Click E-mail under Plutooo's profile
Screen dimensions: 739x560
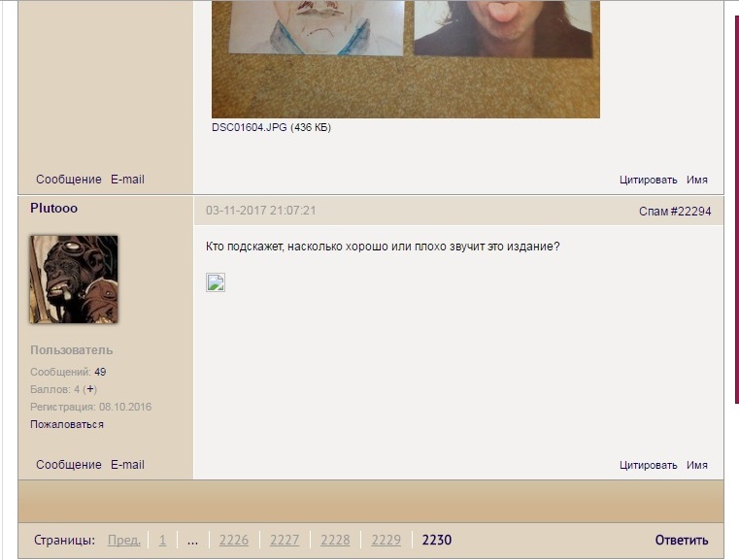point(127,465)
